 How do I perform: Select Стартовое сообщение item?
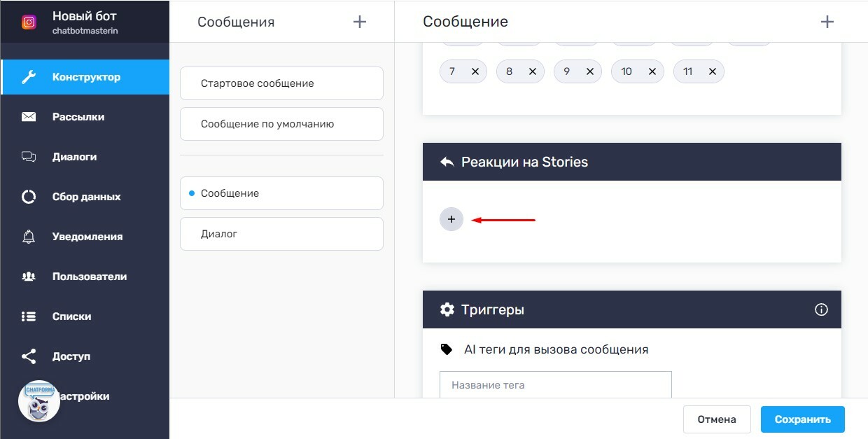[281, 83]
